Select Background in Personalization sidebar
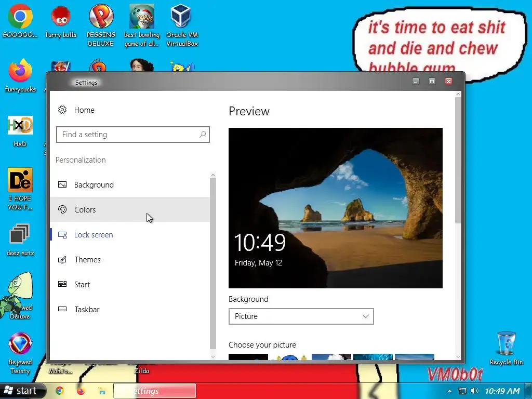 point(130,184)
